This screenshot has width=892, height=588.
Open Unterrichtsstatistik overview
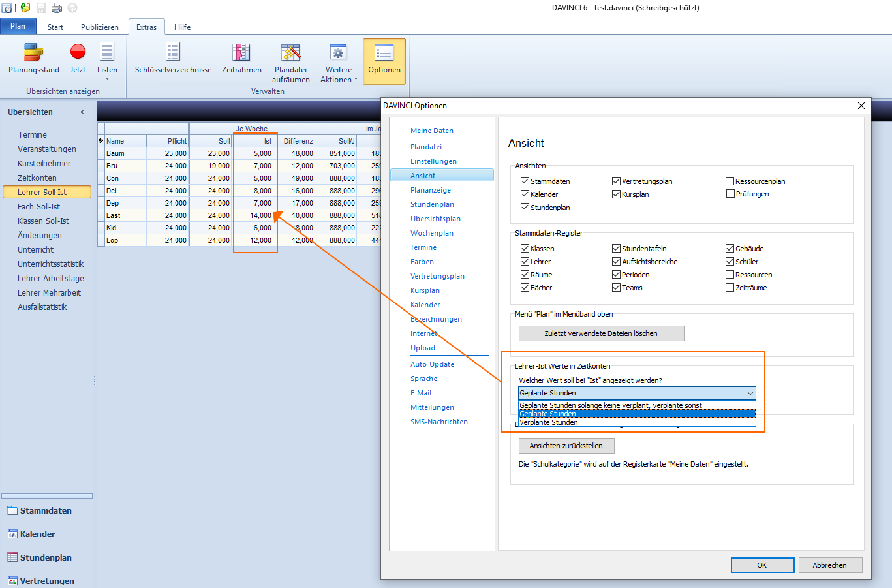51,264
